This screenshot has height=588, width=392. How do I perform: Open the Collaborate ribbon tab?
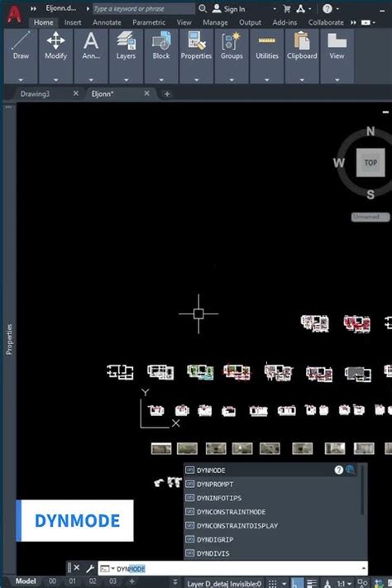pos(326,22)
